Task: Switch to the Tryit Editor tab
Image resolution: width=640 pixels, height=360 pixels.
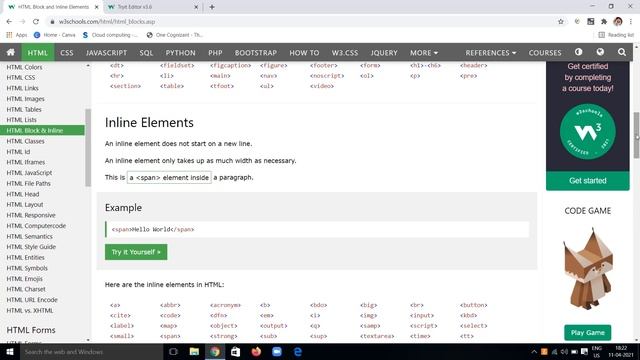Action: [152, 7]
